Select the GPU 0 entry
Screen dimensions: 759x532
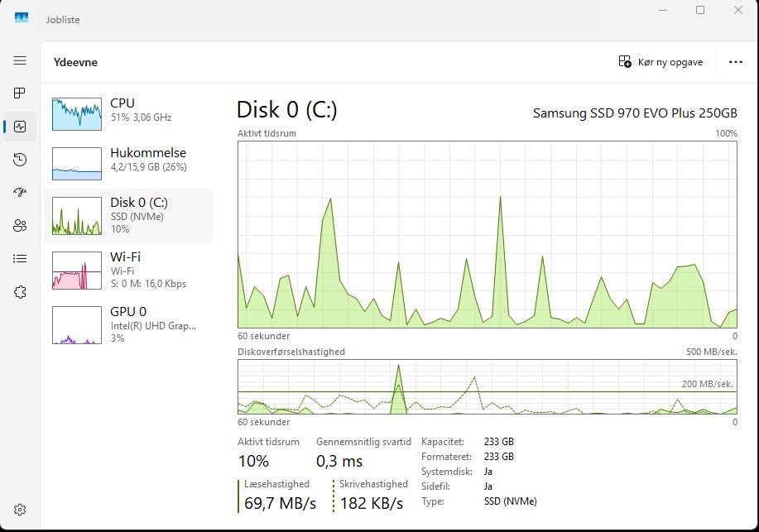[x=128, y=325]
